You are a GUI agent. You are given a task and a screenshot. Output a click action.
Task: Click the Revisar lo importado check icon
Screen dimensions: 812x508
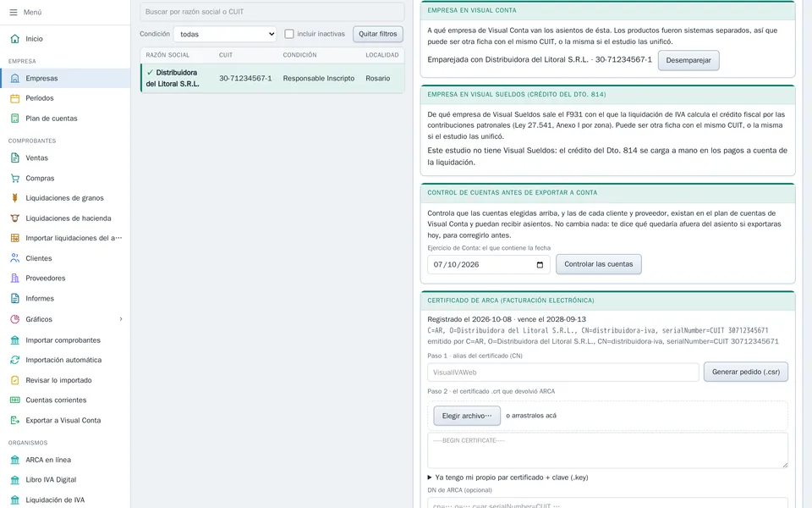15,380
